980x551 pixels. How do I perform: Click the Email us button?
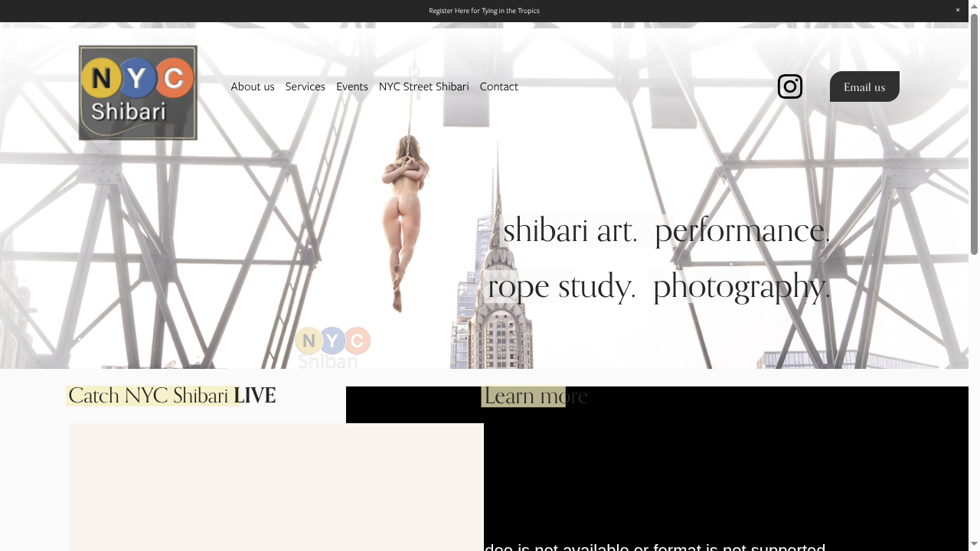(x=864, y=86)
